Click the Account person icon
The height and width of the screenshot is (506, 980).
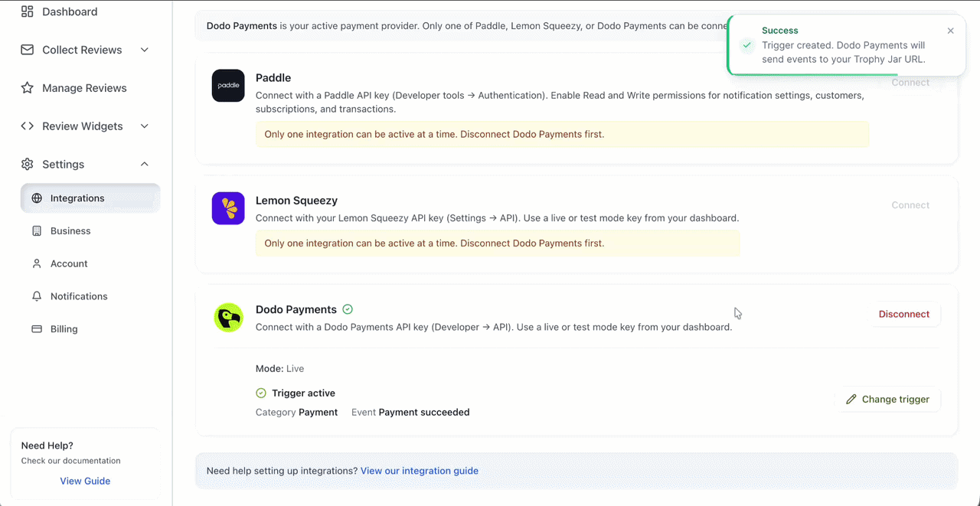[x=37, y=263]
